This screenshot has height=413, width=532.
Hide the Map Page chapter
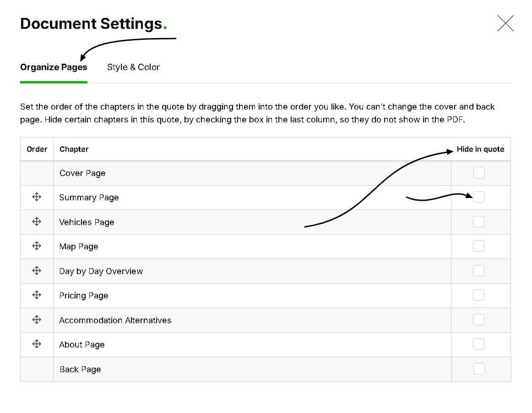point(479,246)
